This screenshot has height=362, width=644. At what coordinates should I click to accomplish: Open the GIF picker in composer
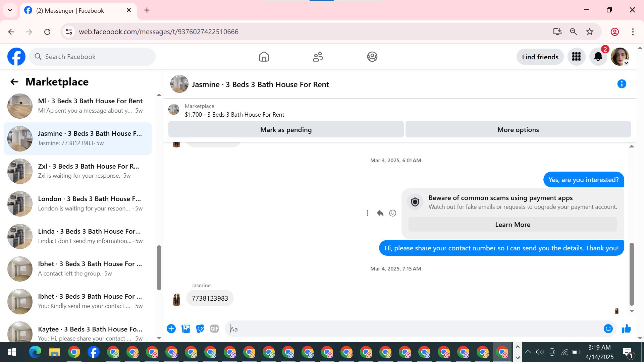pyautogui.click(x=214, y=329)
